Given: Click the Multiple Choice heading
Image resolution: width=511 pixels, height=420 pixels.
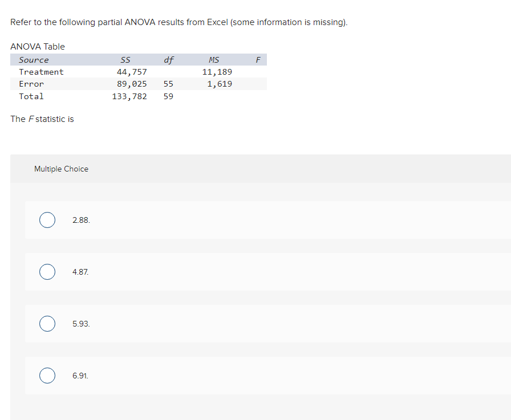Looking at the screenshot, I should [x=61, y=169].
